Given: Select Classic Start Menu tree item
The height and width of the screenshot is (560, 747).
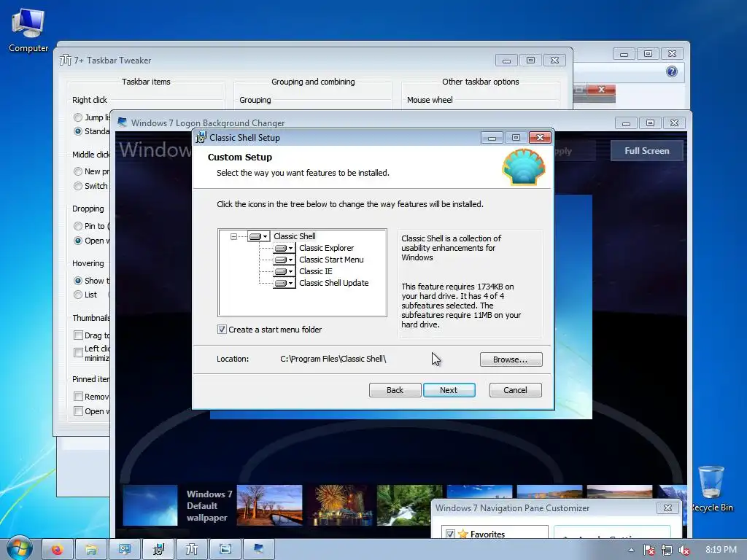Looking at the screenshot, I should 331,260.
